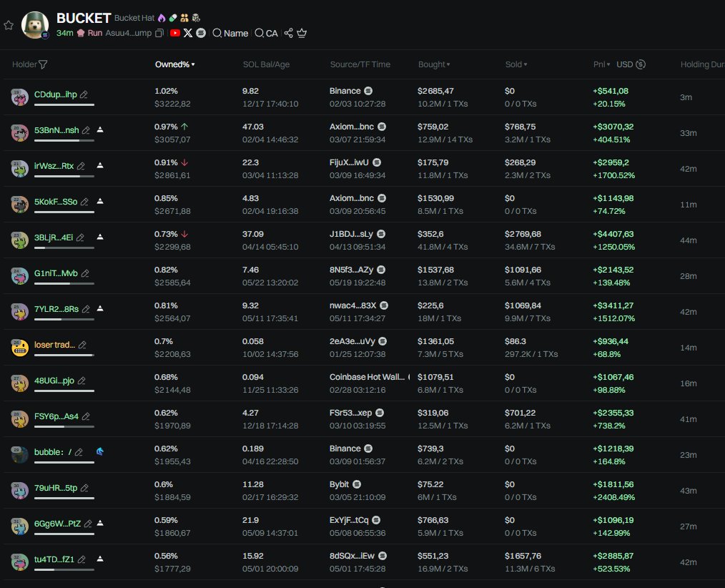Click PnL value +$4407,63
The image size is (725, 588).
coord(613,234)
